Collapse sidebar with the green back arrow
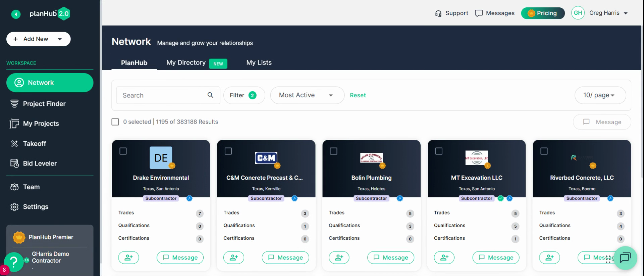Screen dimensions: 644x276 [x=16, y=14]
